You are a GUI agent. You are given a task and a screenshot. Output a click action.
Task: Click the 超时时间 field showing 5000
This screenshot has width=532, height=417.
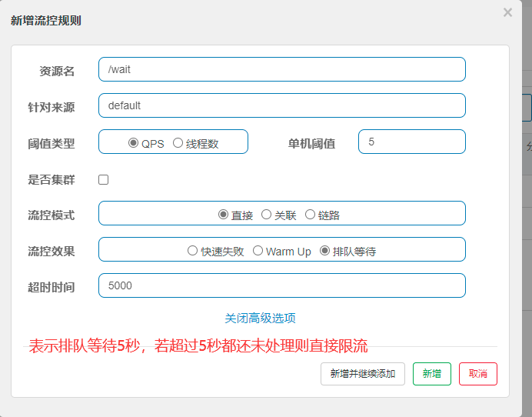point(281,285)
